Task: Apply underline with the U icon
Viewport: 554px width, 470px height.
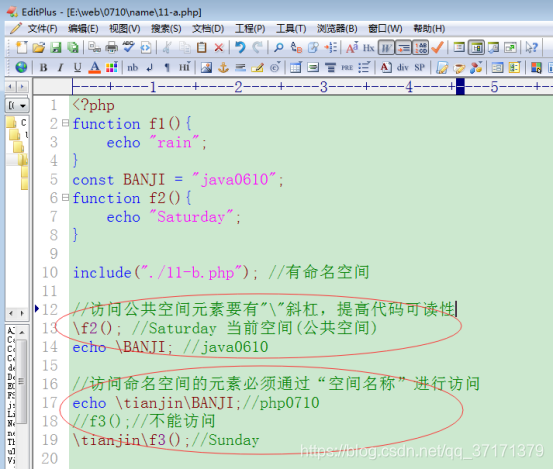Action: tap(77, 67)
